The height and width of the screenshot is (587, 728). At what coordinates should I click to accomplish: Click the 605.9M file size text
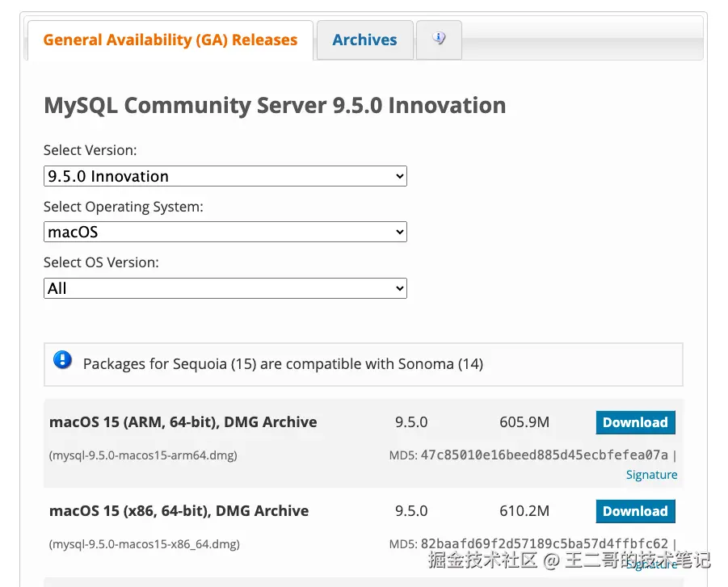point(524,422)
